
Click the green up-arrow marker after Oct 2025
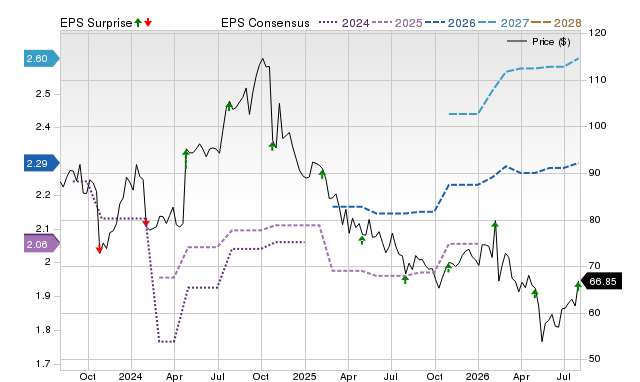(448, 268)
